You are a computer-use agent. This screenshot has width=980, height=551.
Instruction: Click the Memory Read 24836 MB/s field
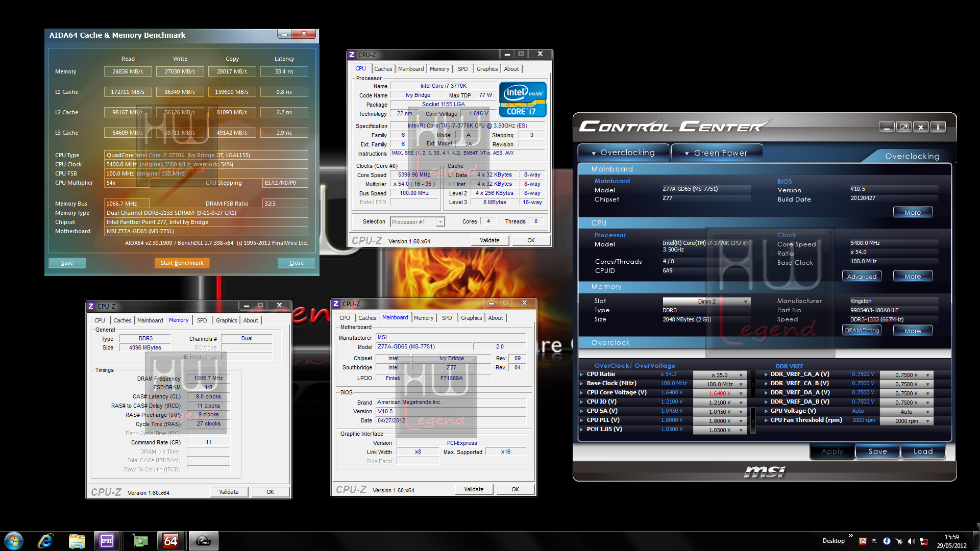[128, 71]
